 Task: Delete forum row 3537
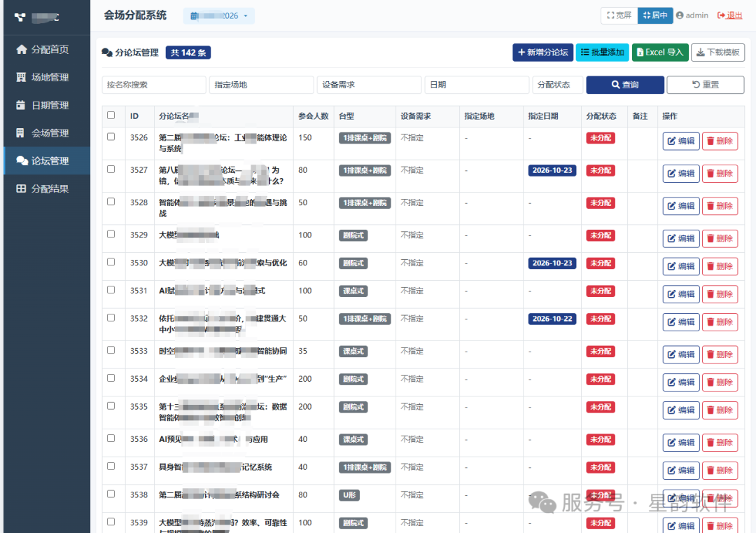click(x=720, y=471)
